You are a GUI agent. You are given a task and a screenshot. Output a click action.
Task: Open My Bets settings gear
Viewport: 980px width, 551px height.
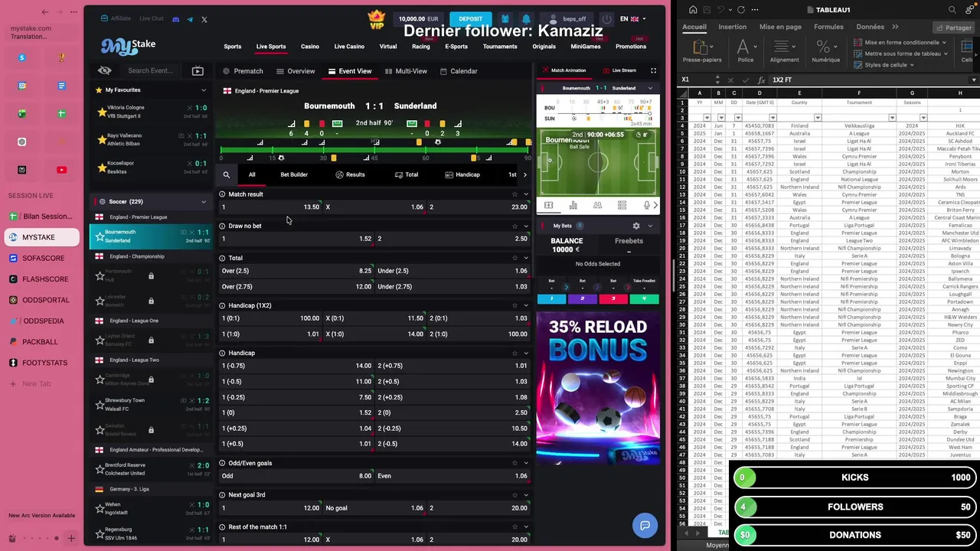point(635,226)
